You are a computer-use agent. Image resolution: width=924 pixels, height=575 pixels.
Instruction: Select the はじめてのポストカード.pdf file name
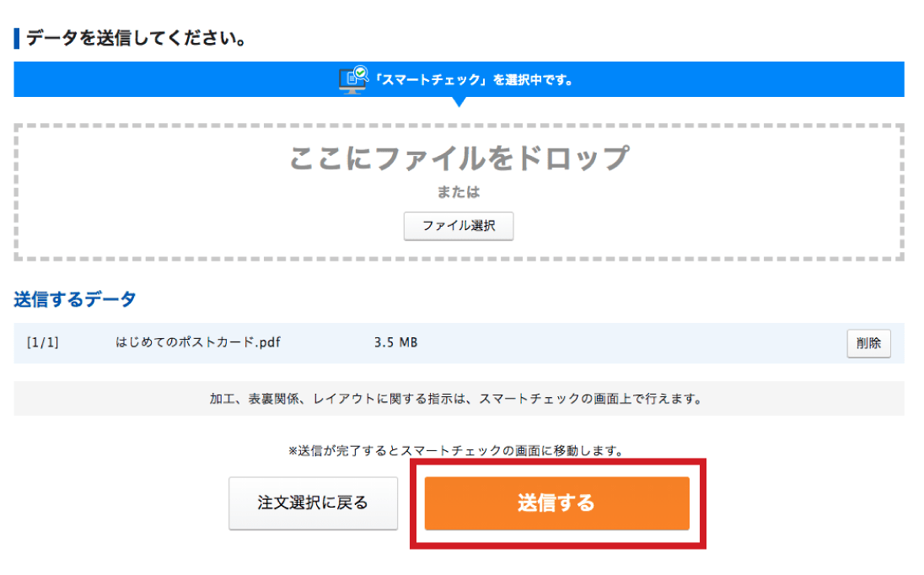(x=201, y=343)
